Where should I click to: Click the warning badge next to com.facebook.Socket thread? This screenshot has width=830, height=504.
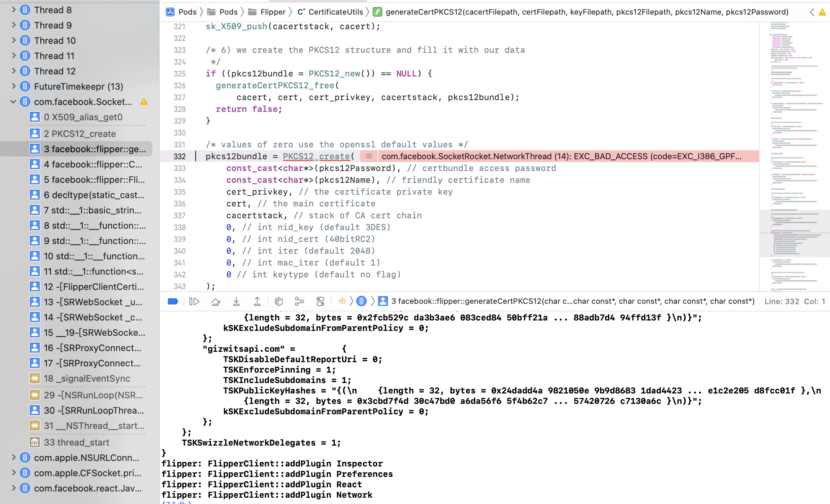[x=145, y=102]
